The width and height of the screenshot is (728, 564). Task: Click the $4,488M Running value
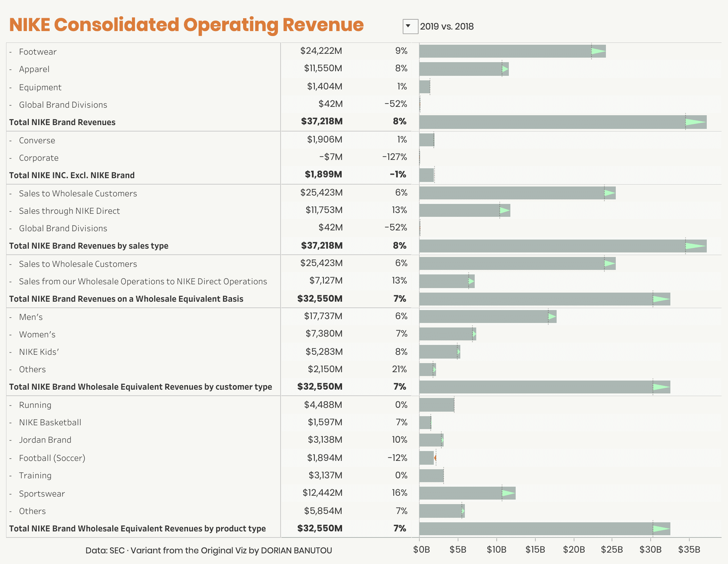(323, 405)
